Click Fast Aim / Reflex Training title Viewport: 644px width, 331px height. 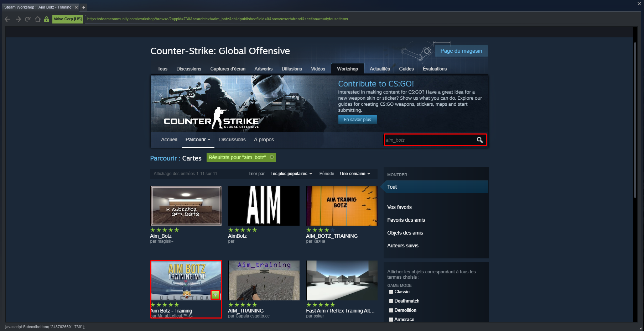pyautogui.click(x=340, y=311)
